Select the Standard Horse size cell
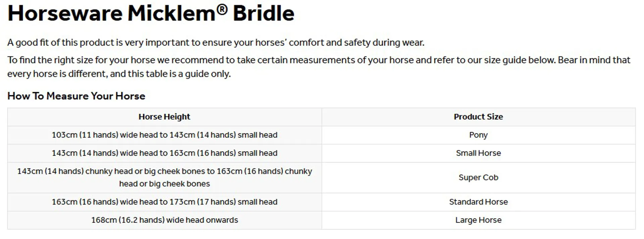 478,202
